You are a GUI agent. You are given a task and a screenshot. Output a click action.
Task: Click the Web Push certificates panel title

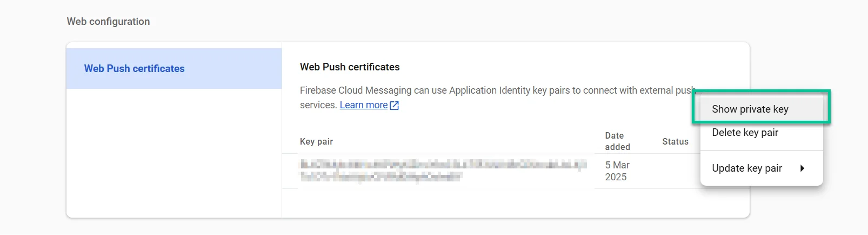point(350,67)
